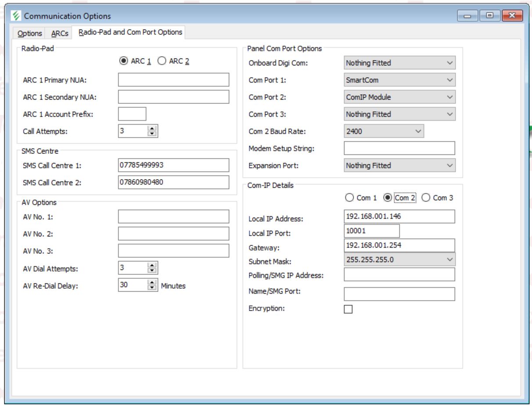This screenshot has height=406, width=532.
Task: Switch to the Options tab
Action: (x=30, y=33)
